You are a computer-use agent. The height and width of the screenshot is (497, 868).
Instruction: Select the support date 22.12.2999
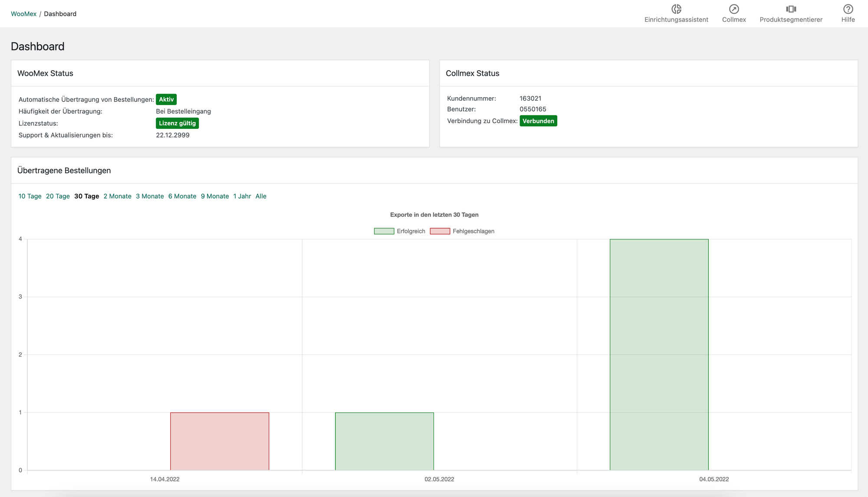click(173, 135)
